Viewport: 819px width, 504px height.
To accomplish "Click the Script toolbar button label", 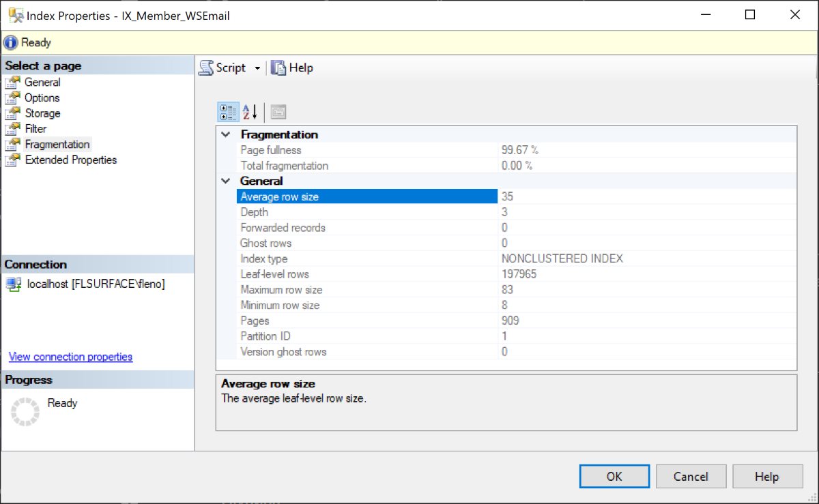I will coord(231,68).
